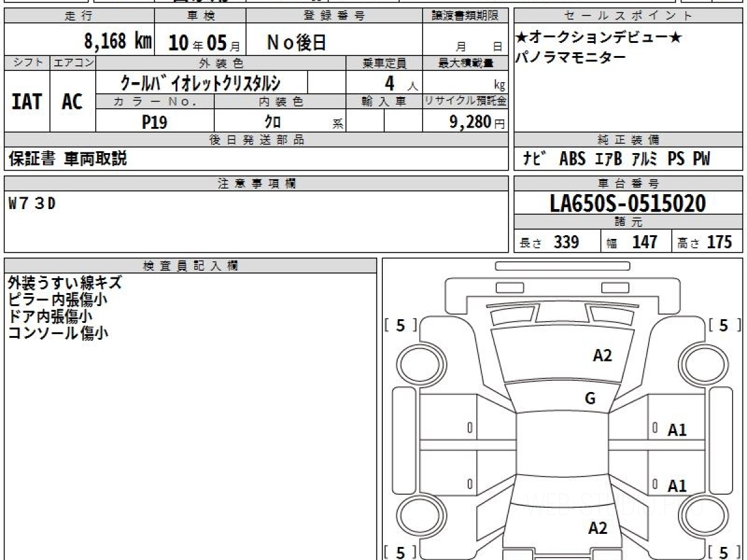Select inspector note ドア内張傷小

pyautogui.click(x=50, y=317)
